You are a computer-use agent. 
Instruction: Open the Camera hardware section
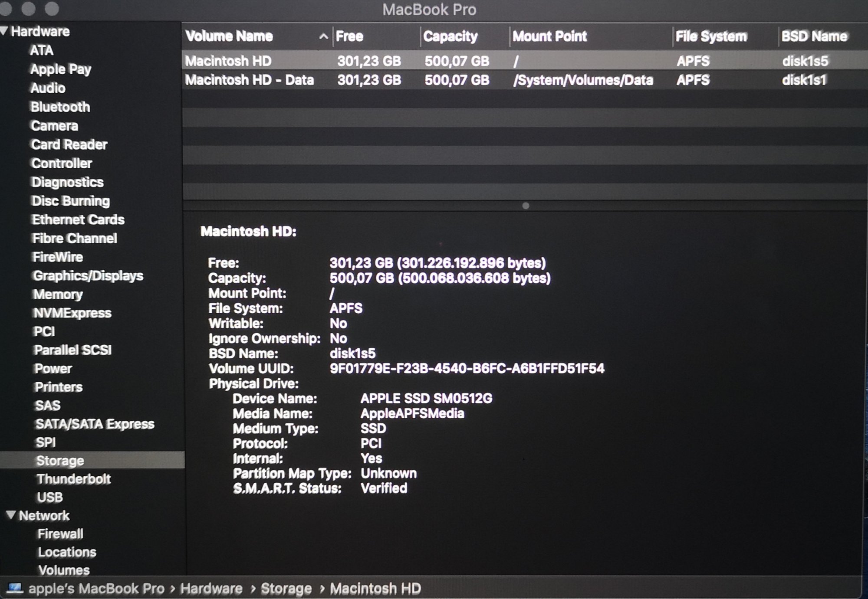tap(55, 126)
